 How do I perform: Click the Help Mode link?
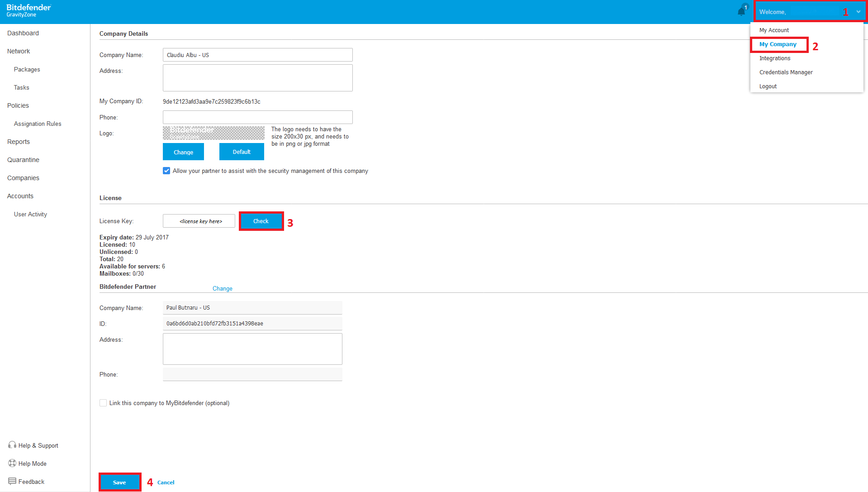coord(33,463)
